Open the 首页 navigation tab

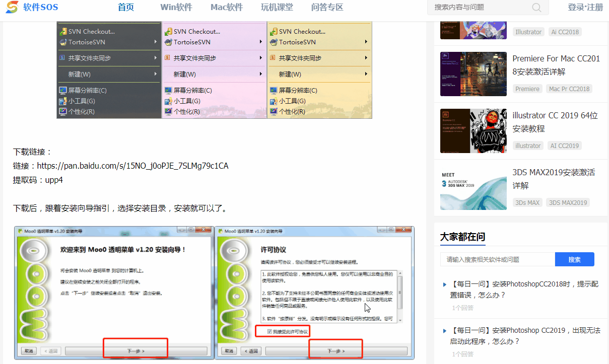coord(126,7)
